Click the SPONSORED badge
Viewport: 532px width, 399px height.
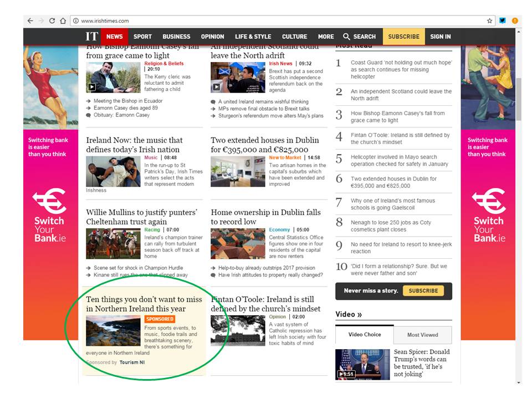point(160,319)
